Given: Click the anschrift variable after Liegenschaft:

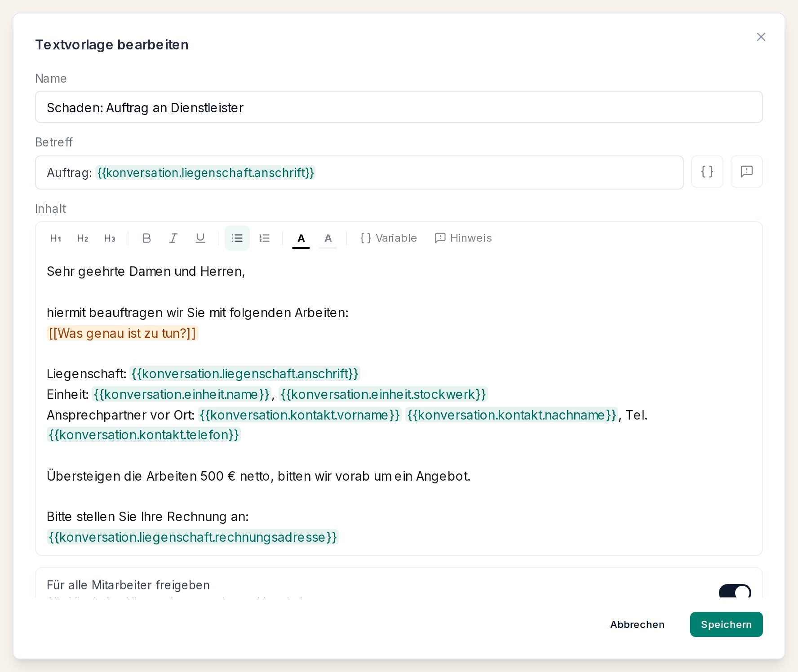Looking at the screenshot, I should [245, 374].
